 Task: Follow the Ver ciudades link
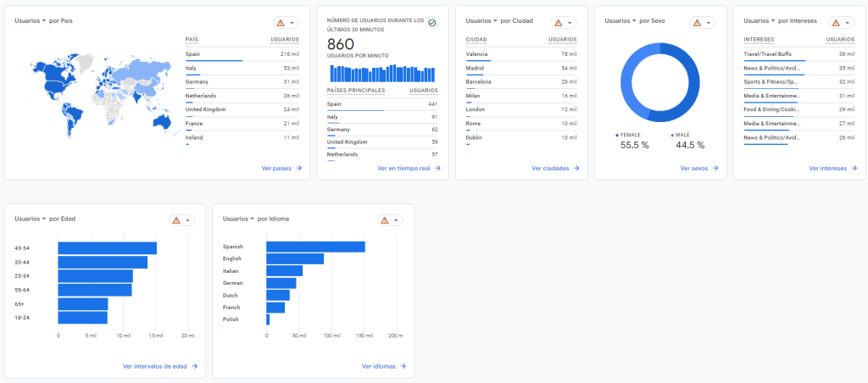(x=555, y=169)
